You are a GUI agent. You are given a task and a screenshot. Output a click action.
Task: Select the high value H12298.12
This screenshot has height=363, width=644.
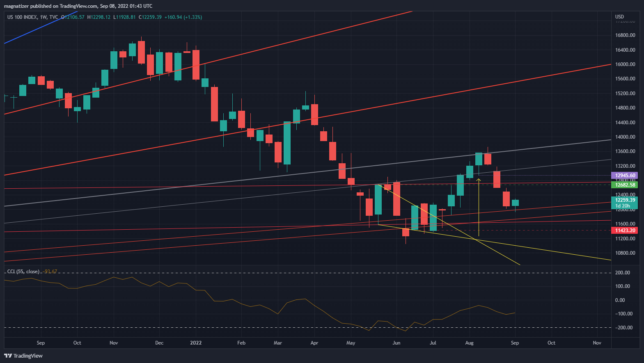99,17
